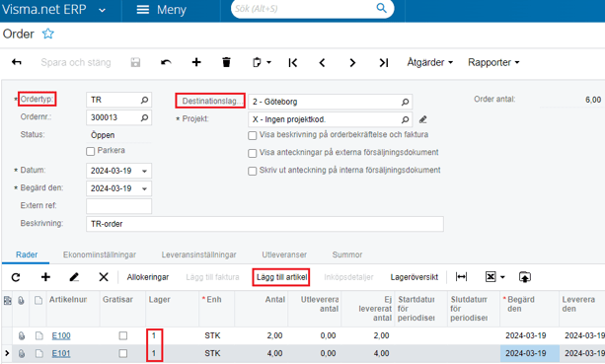The height and width of the screenshot is (364, 605).
Task: Delete selected row with X icon
Action: tap(104, 277)
